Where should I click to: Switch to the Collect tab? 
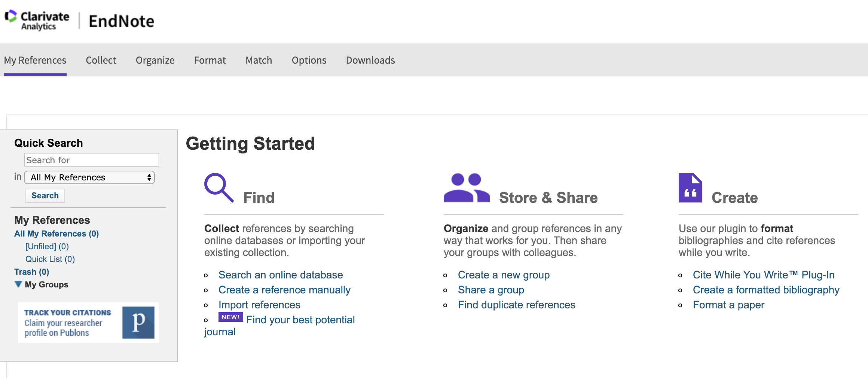point(101,60)
